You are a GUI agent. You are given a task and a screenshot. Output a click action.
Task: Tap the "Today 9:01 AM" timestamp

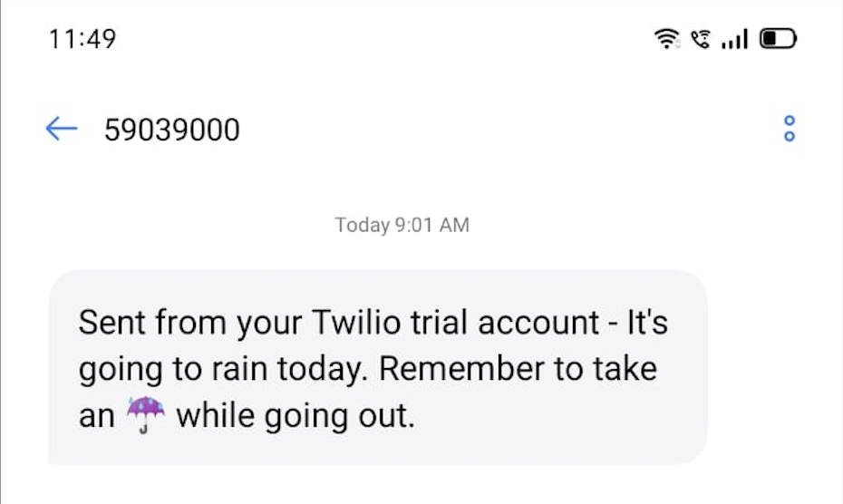tap(402, 225)
